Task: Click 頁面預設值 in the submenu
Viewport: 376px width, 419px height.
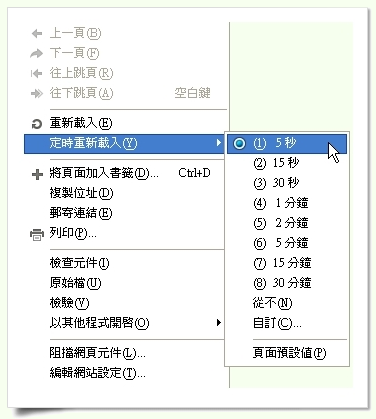Action: [x=287, y=353]
